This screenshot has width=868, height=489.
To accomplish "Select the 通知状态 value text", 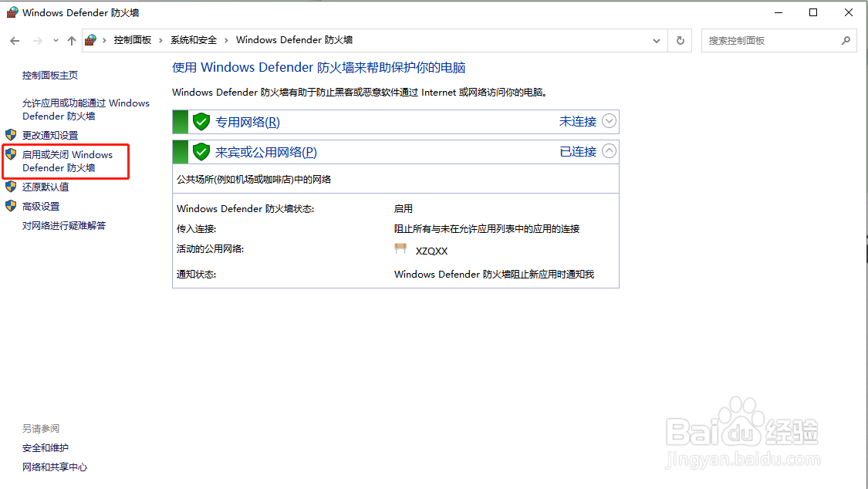I will pyautogui.click(x=494, y=274).
